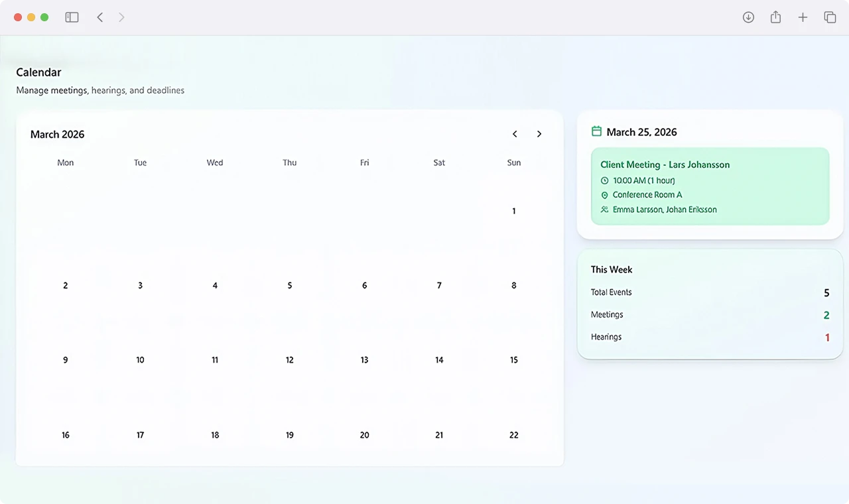Click the March 25, 2026 date heading
The height and width of the screenshot is (504, 849).
641,132
